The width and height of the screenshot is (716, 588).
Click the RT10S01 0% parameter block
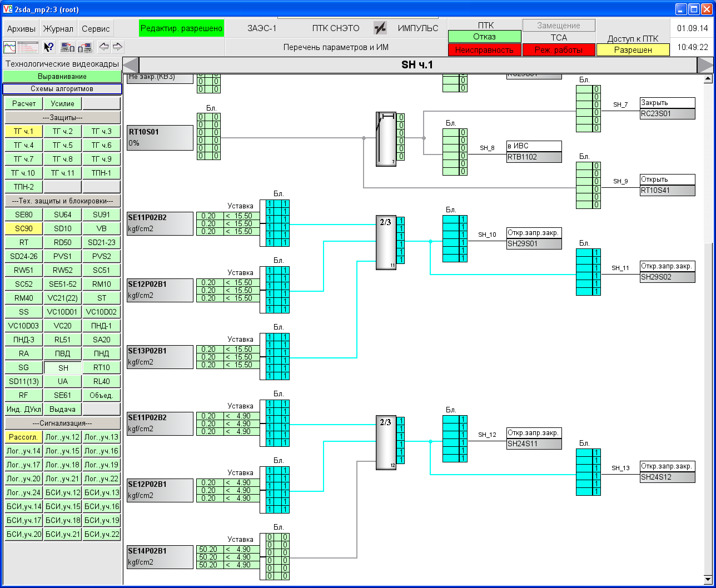click(x=160, y=137)
